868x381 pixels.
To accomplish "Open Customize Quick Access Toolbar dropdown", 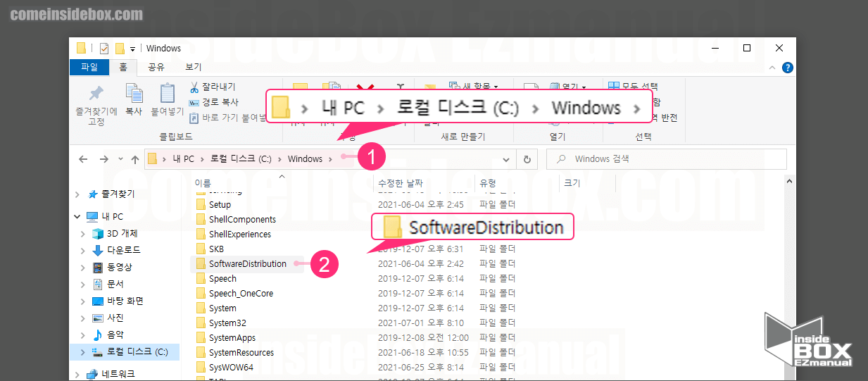I will click(x=132, y=49).
